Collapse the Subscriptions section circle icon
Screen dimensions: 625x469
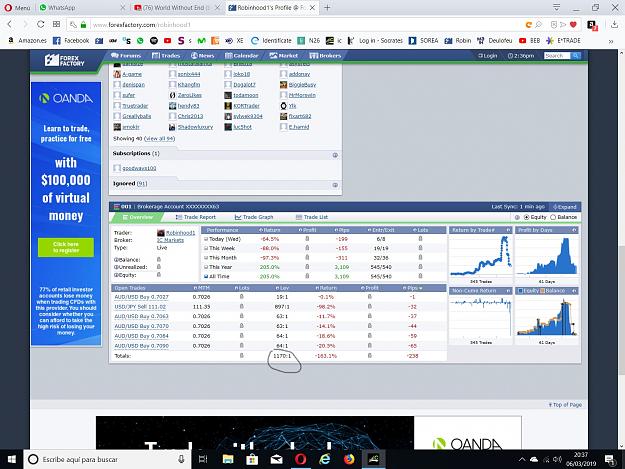point(335,155)
